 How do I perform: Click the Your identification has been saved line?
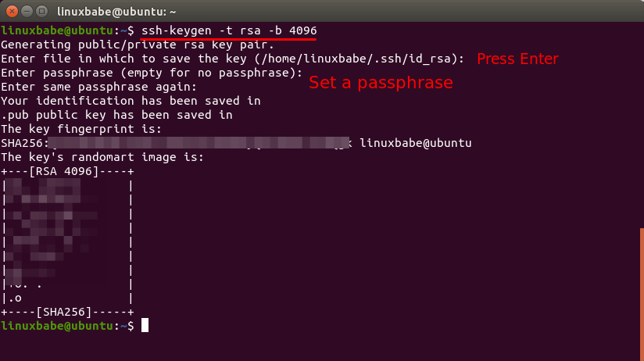tap(131, 101)
